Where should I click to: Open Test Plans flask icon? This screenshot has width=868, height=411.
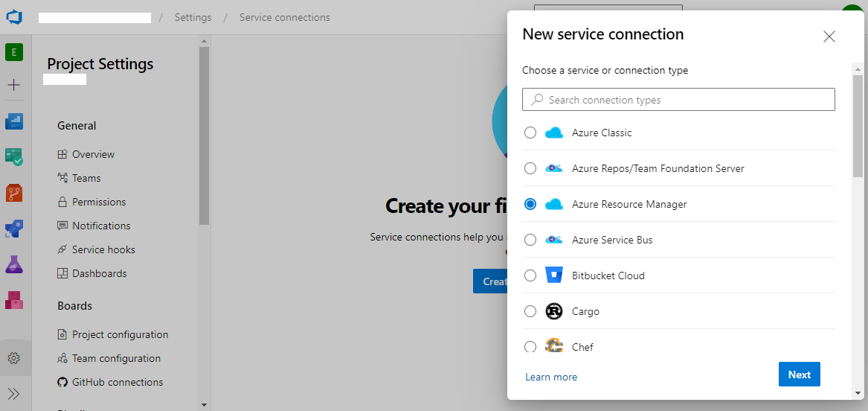click(14, 264)
